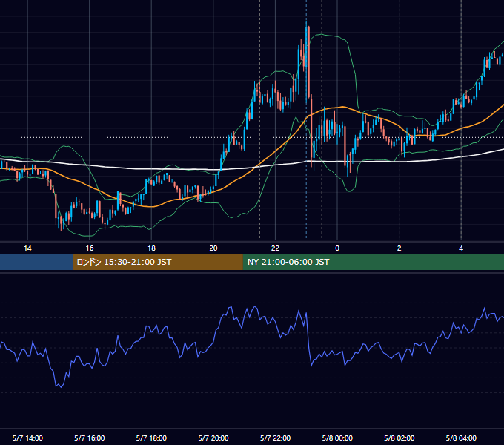The width and height of the screenshot is (504, 445).
Task: Click the 5/8 00:00 date label
Action: click(337, 438)
